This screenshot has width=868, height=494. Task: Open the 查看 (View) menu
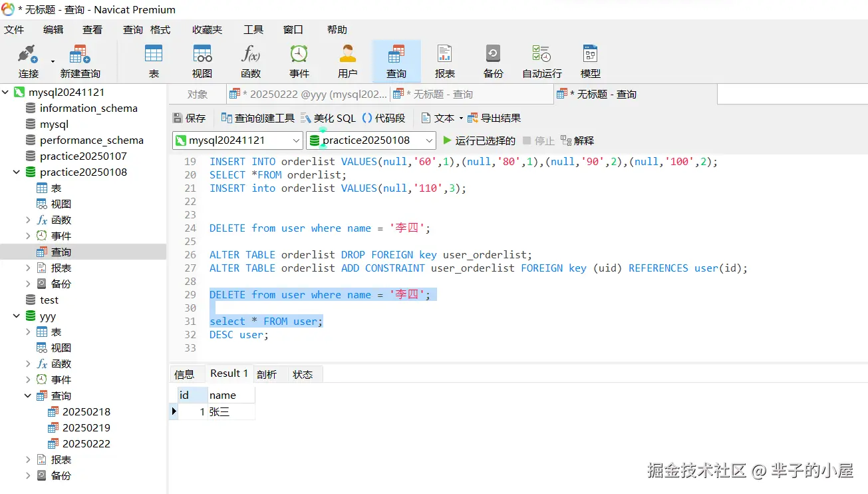[92, 29]
